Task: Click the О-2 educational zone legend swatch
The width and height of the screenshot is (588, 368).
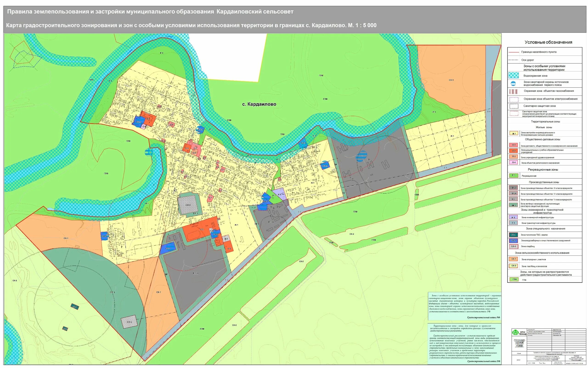Action: click(x=513, y=151)
